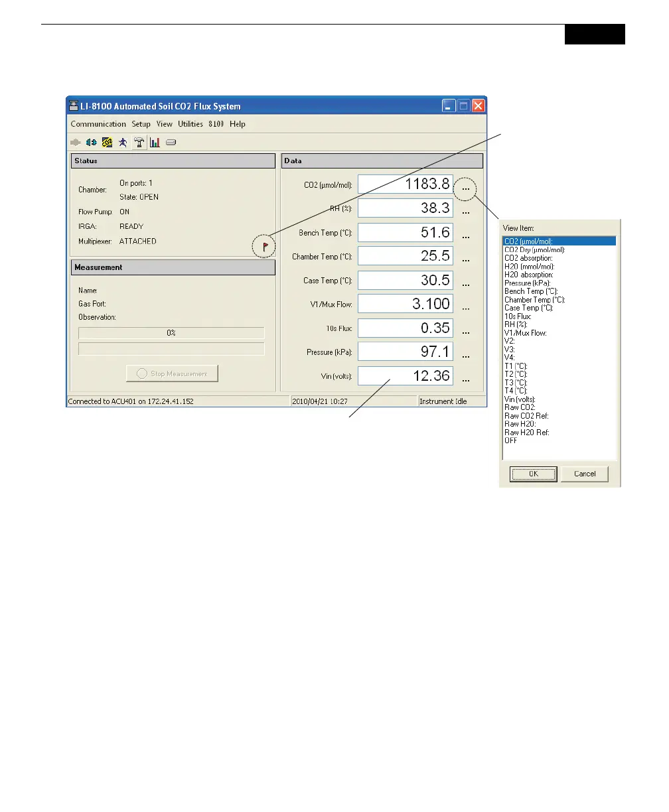Open the Setup menu

pos(141,124)
